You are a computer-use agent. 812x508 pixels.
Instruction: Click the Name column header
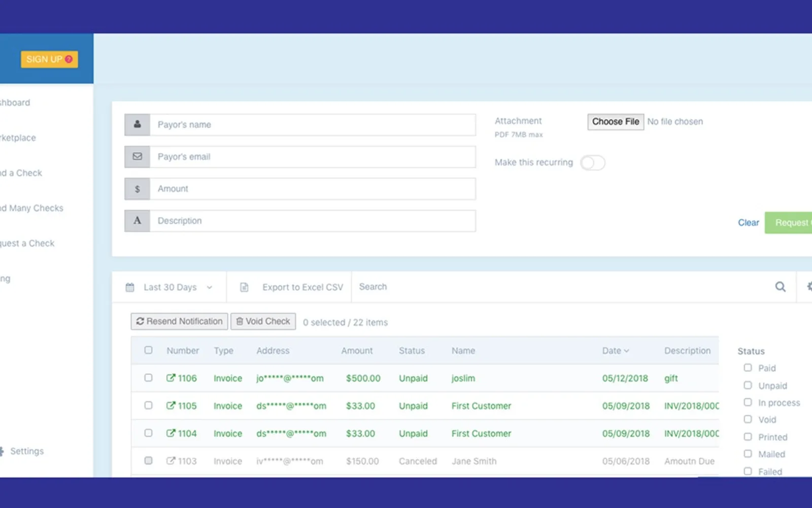pyautogui.click(x=463, y=351)
